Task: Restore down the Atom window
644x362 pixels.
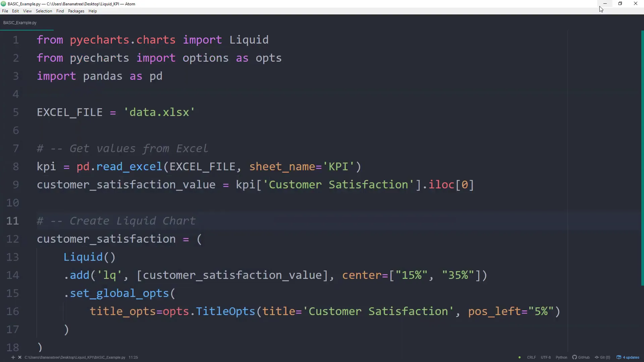Action: point(620,4)
